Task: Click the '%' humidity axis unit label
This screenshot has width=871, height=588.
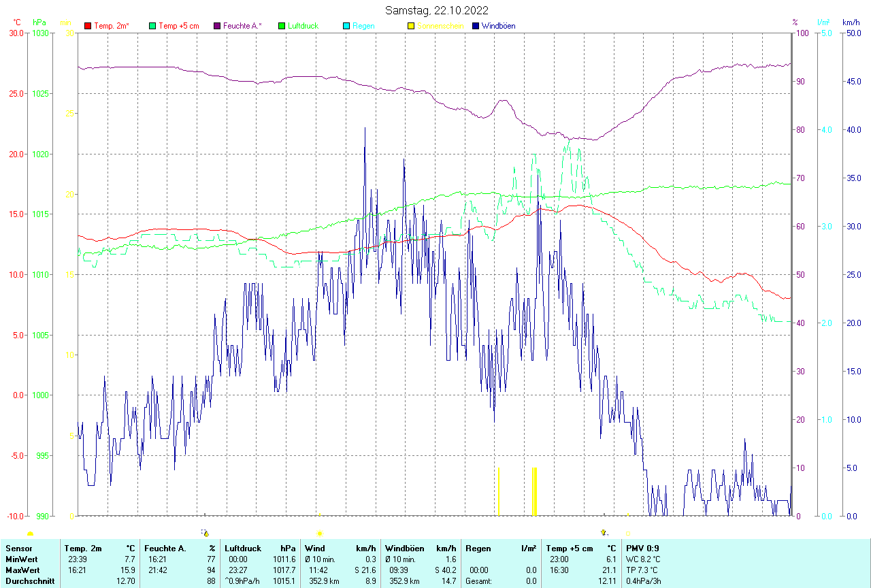Action: 795,22
